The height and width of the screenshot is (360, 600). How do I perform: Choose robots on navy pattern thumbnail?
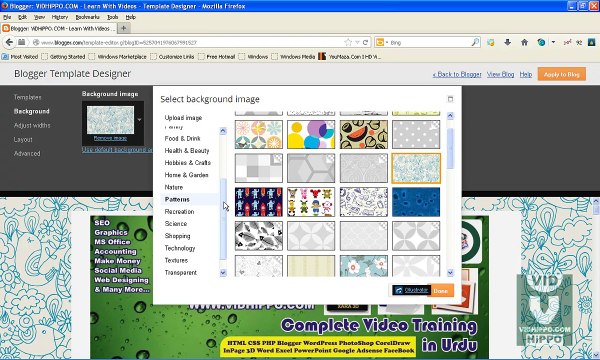pyautogui.click(x=259, y=202)
